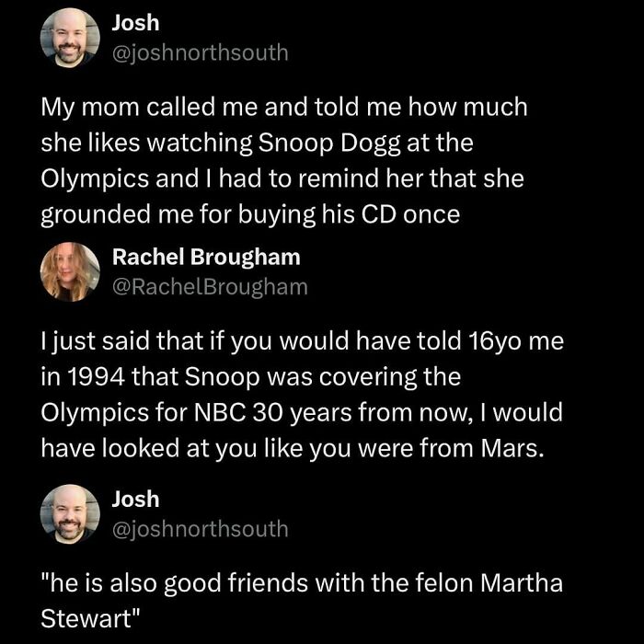Click Josh's avatar on the top tweet

(70, 38)
